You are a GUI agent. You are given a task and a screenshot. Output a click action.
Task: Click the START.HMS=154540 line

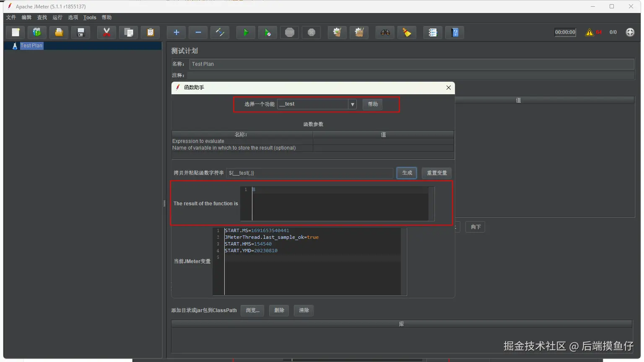248,244
